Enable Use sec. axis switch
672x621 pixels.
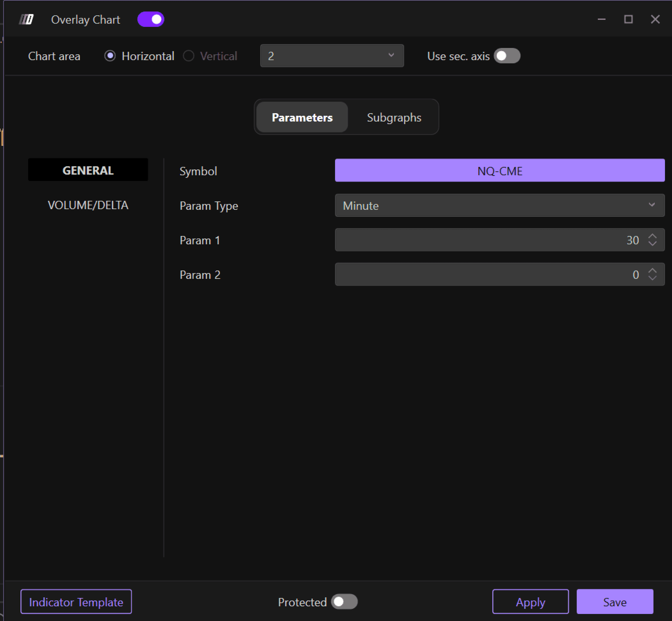click(x=507, y=56)
